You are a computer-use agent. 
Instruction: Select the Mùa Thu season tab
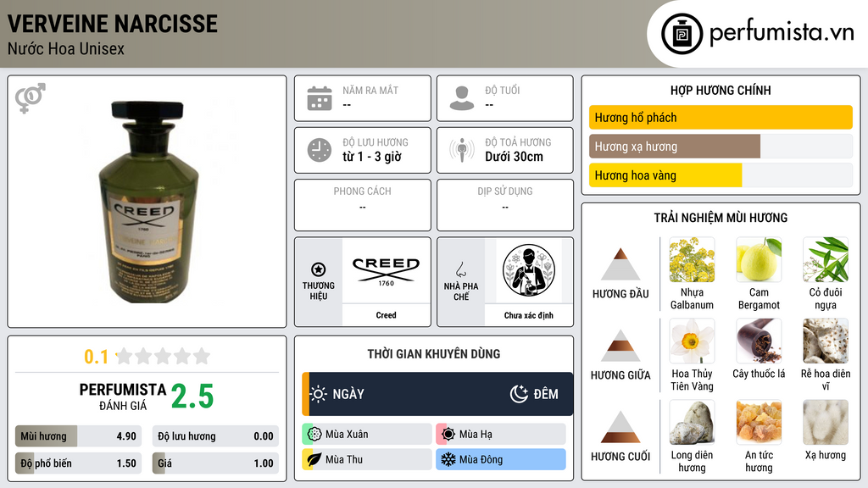(x=367, y=459)
